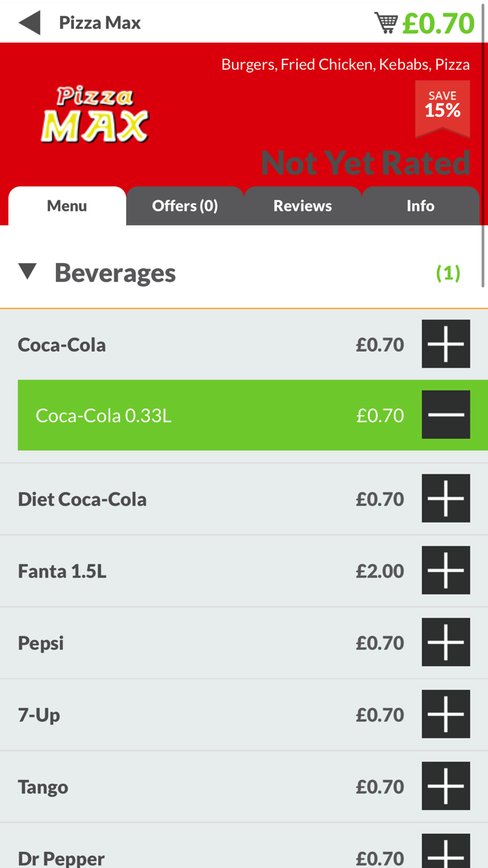Add Dr Pepper with plus icon
The height and width of the screenshot is (868, 488).
point(445,853)
